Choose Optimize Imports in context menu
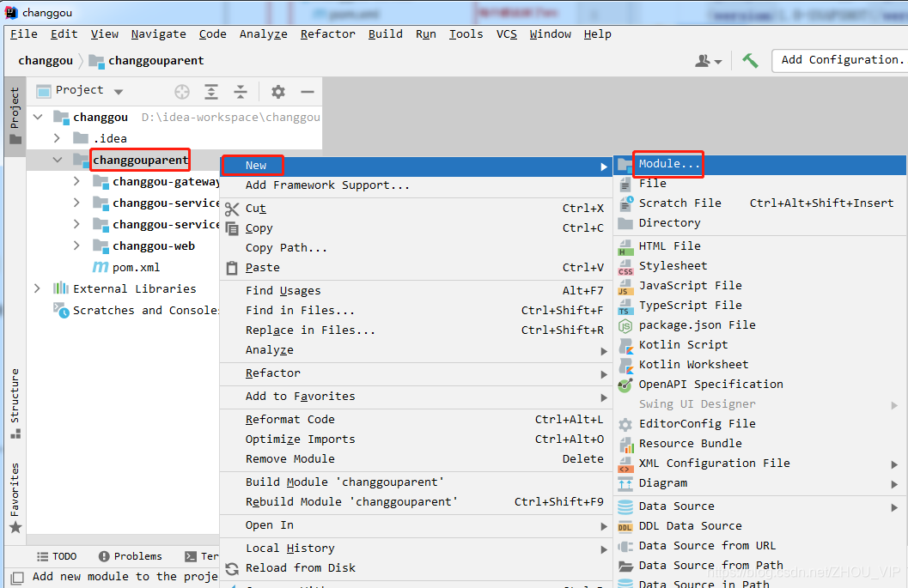 click(417, 439)
